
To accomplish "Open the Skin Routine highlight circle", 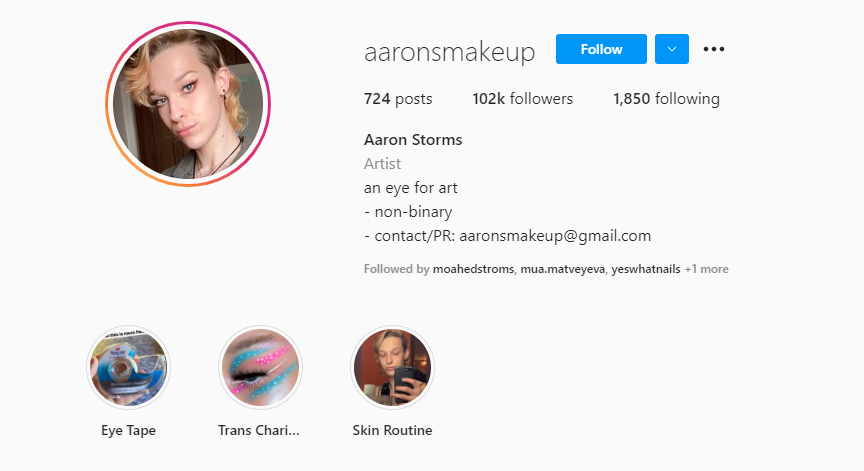I will click(x=392, y=367).
